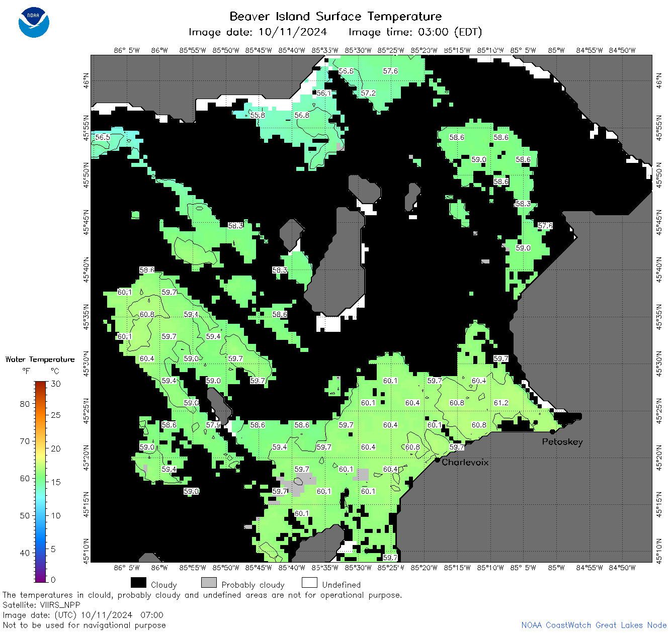
Task: Click the 56.1 temperature reading
Action: click(324, 93)
